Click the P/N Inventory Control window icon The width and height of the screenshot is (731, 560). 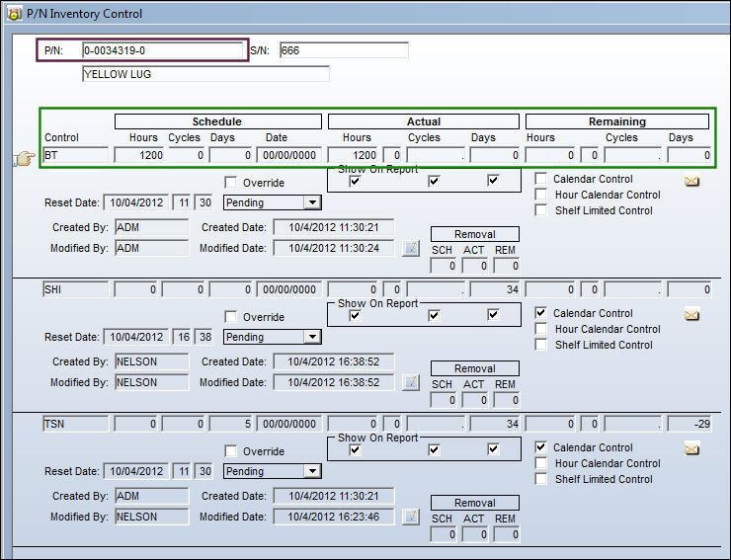pyautogui.click(x=15, y=14)
